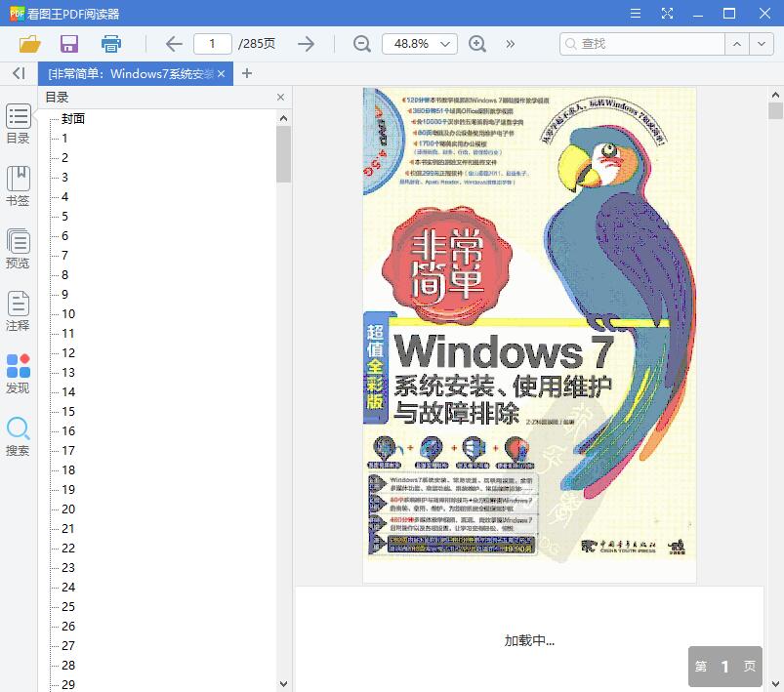Save the document with the floppy icon
The height and width of the screenshot is (692, 784).
click(x=69, y=44)
